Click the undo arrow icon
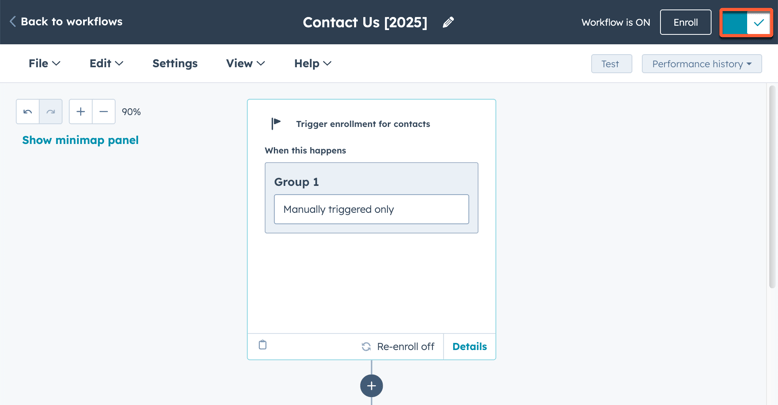 click(x=28, y=112)
